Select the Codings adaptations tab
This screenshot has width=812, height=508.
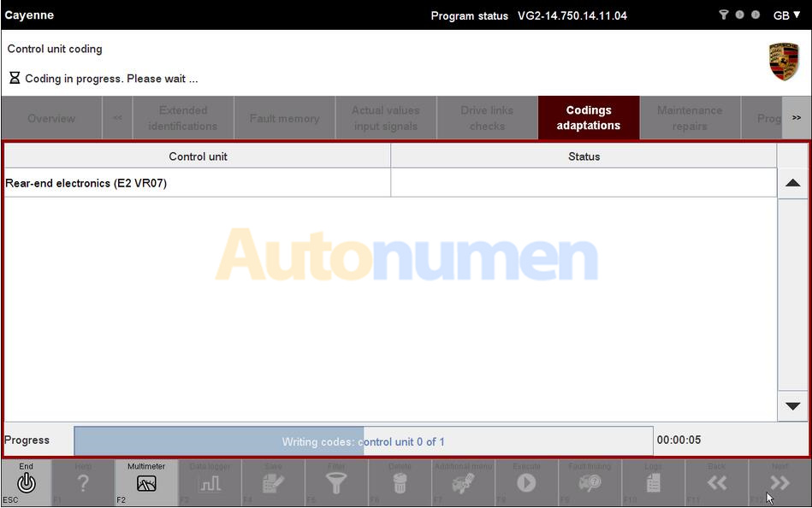pyautogui.click(x=588, y=118)
